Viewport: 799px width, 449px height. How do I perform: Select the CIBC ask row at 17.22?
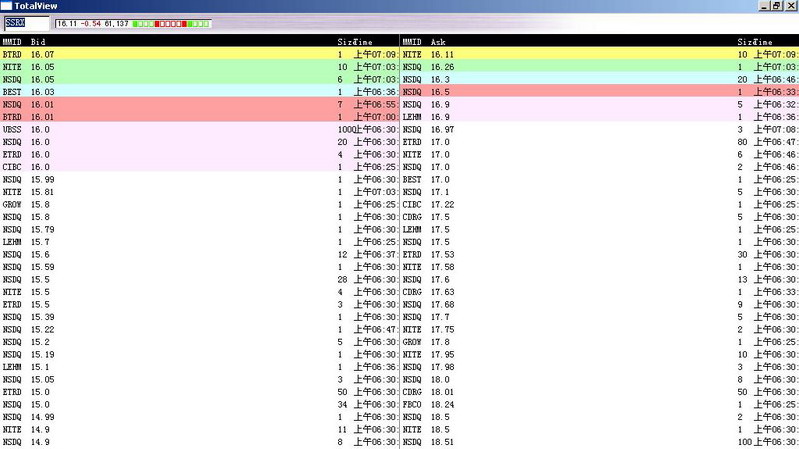click(x=600, y=204)
